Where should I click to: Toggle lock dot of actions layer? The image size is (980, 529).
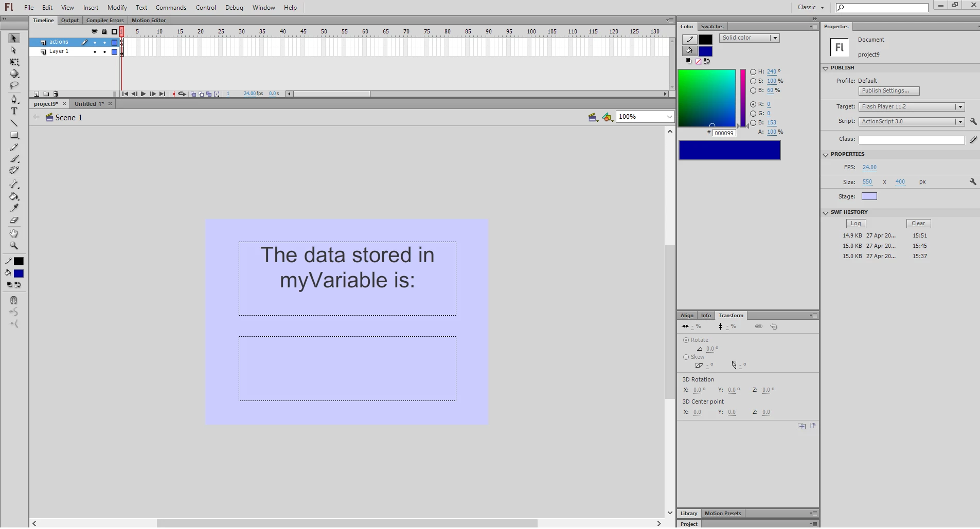coord(104,42)
